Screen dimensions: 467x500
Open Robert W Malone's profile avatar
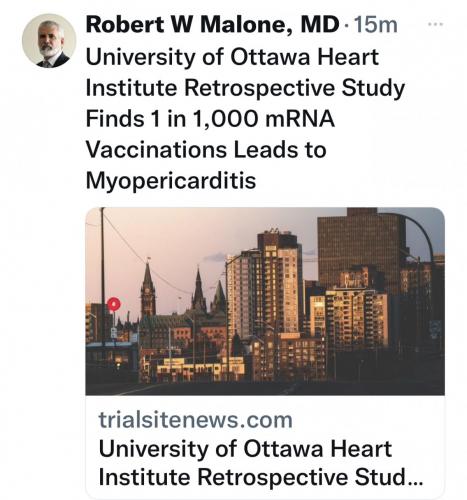pos(49,41)
